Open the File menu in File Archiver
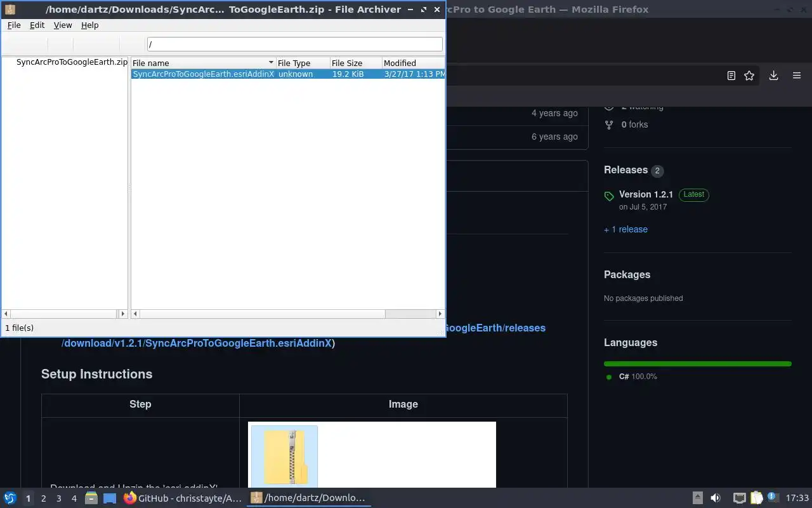Screen dimensions: 812x508 click(14, 25)
